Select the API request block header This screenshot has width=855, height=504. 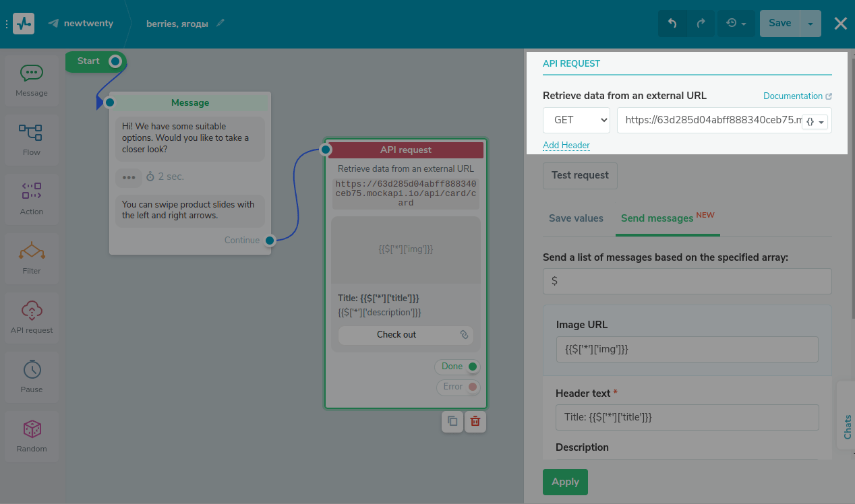click(406, 150)
